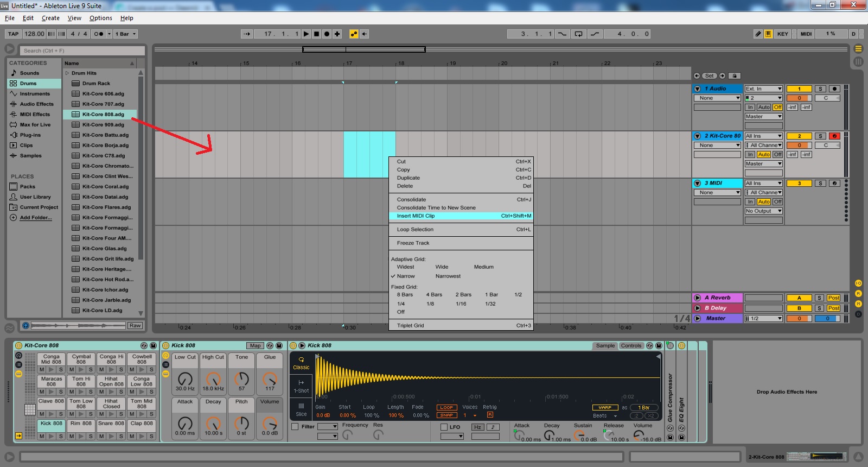Disarm the record arm on track 2 Kit-Core 808

coord(834,136)
